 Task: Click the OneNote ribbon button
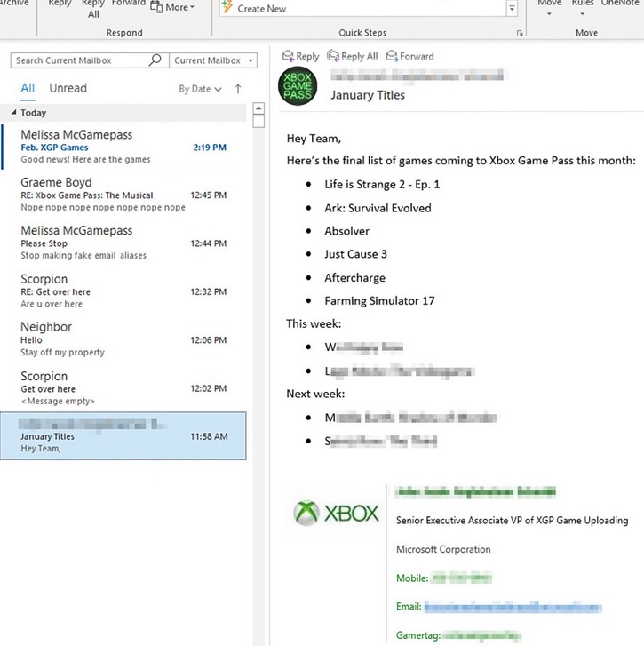pyautogui.click(x=620, y=4)
